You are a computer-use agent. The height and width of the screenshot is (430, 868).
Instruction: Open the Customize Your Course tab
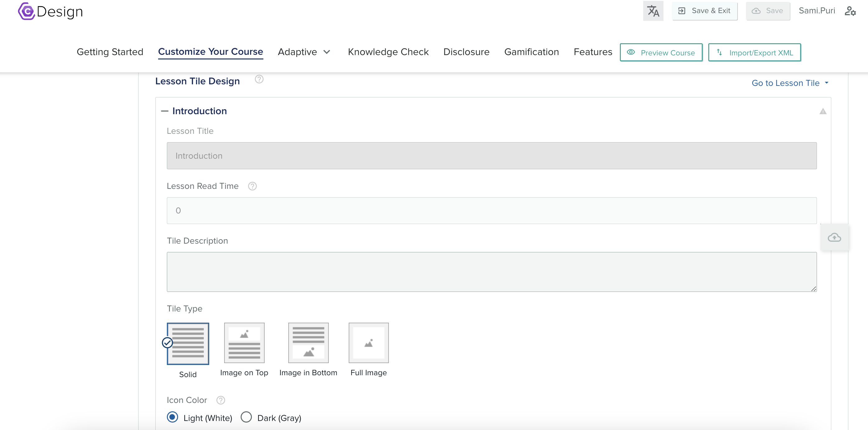210,52
